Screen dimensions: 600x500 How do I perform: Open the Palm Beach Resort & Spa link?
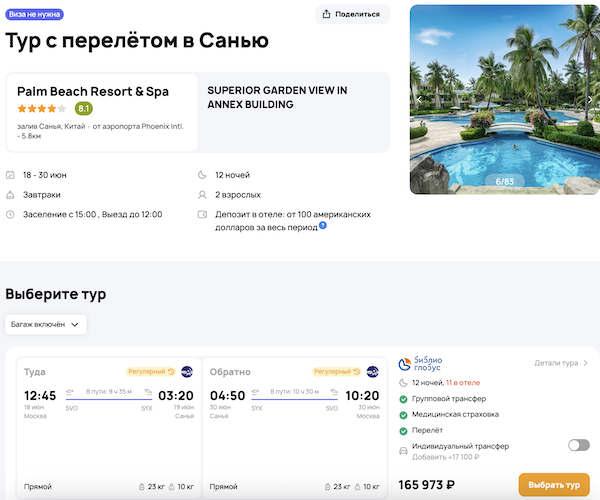tap(93, 91)
